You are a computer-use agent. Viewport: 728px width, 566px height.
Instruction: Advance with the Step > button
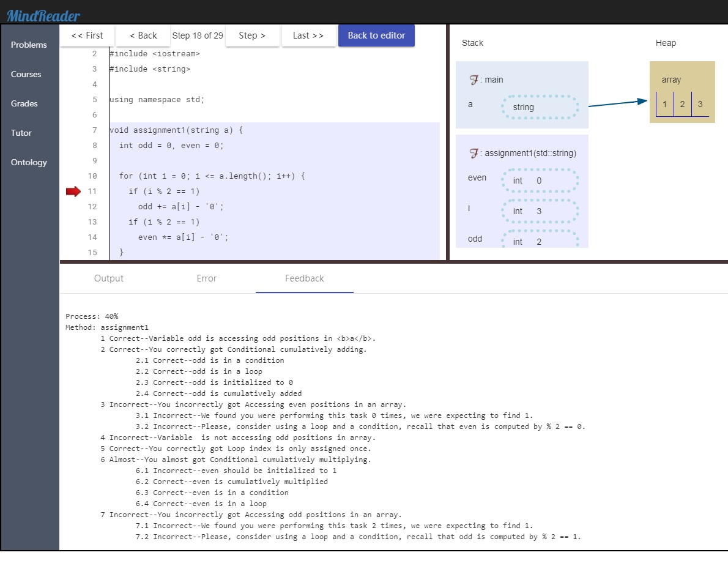[252, 35]
